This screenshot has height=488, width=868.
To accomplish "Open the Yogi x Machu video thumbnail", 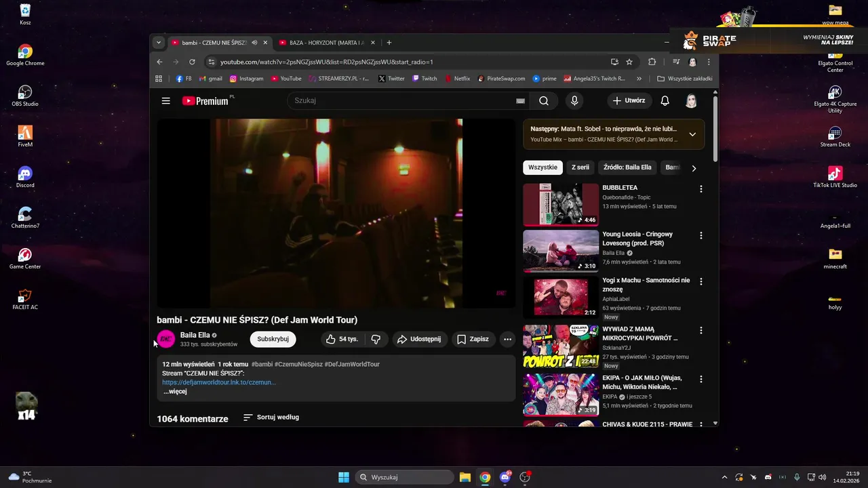I will [561, 297].
